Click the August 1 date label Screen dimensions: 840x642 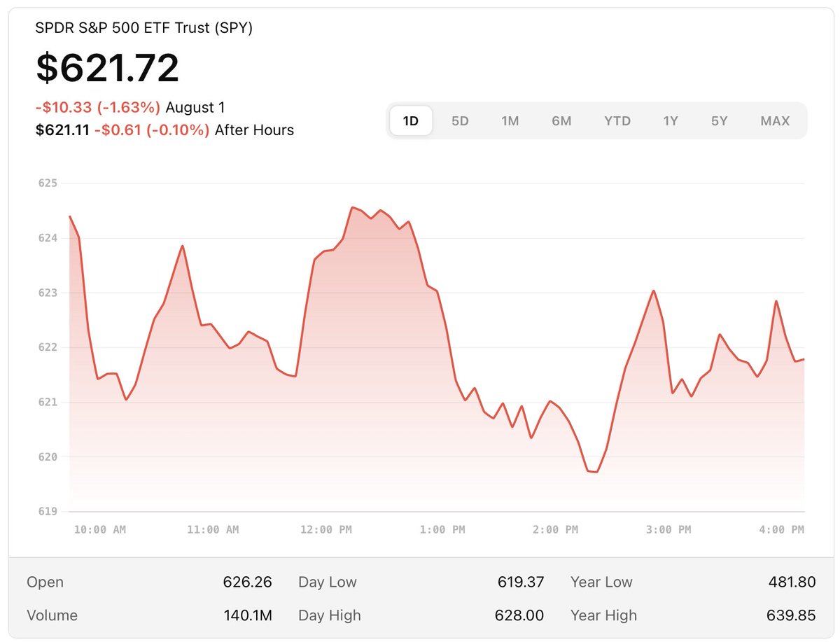195,108
